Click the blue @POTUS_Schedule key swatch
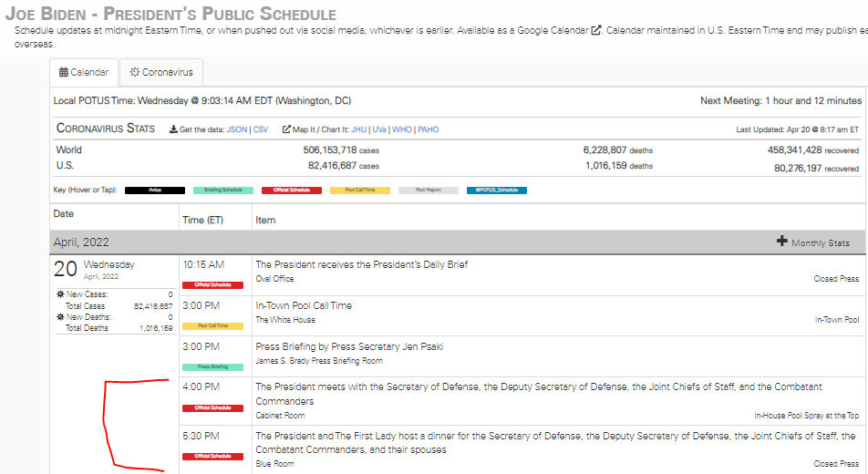Image resolution: width=868 pixels, height=474 pixels. point(497,191)
